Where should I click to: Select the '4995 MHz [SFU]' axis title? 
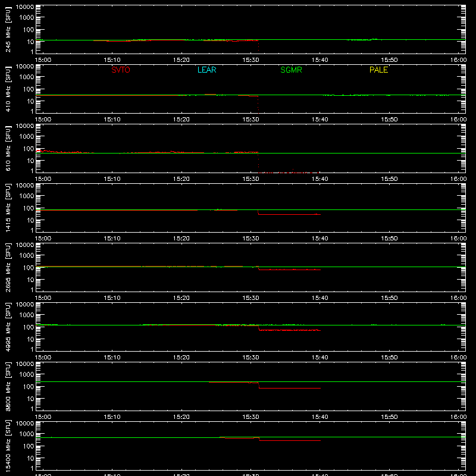[x=8, y=327]
